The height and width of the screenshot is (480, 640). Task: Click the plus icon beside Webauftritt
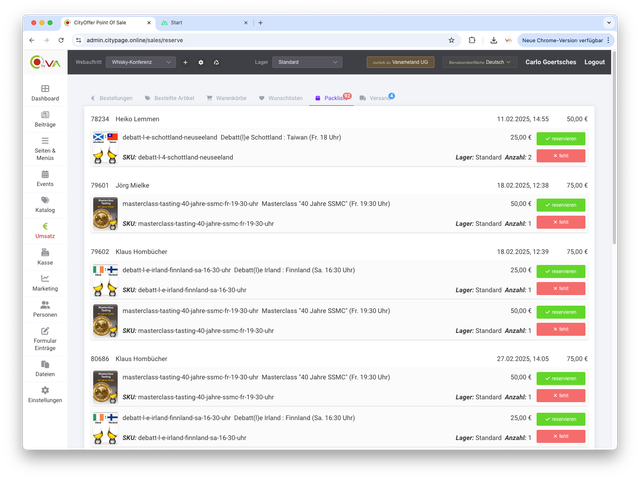185,62
